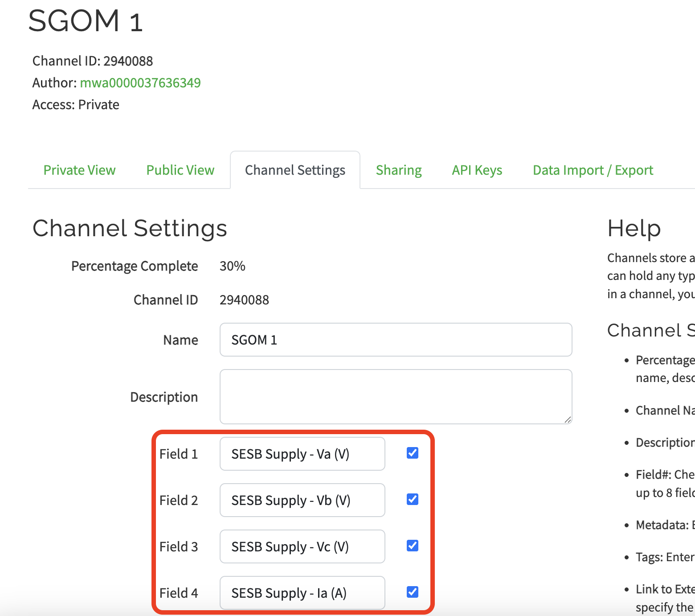
Task: Click the Field 1 input SESB Supply - Va (V)
Action: click(x=302, y=454)
